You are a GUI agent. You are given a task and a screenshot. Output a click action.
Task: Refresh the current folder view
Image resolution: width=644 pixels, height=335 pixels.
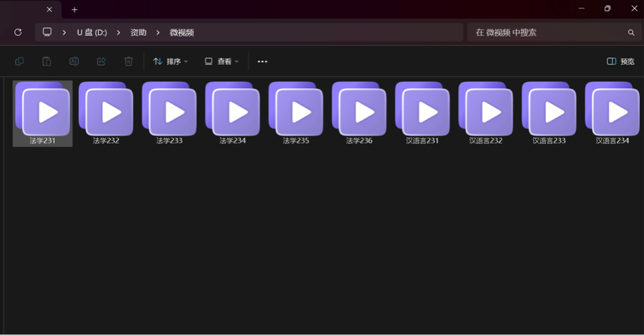tap(18, 32)
